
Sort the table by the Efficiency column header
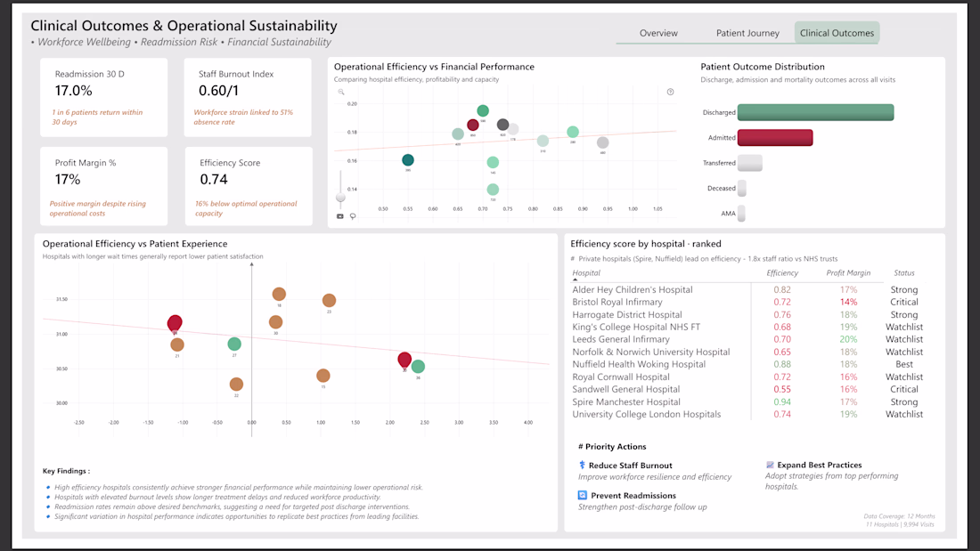(x=782, y=273)
